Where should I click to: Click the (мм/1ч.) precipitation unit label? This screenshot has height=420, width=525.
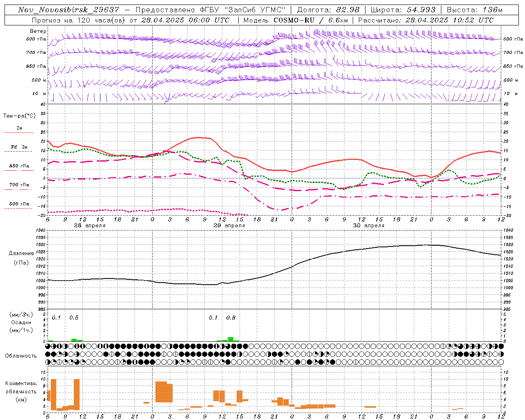[x=21, y=330]
